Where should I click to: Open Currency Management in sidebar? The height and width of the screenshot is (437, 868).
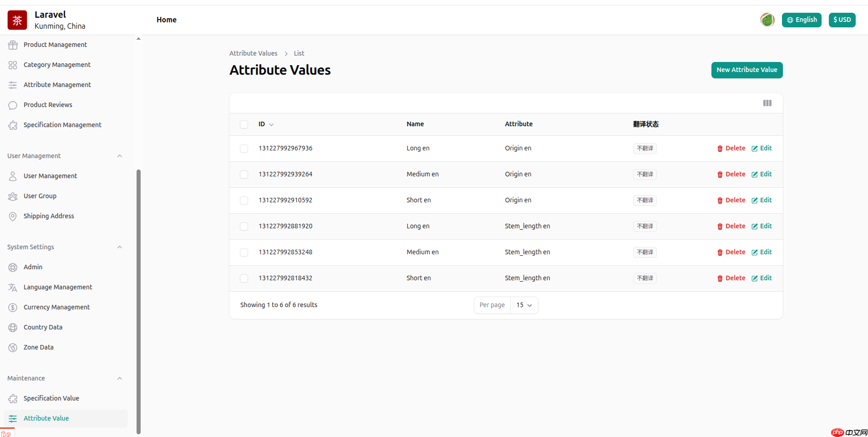coord(56,307)
